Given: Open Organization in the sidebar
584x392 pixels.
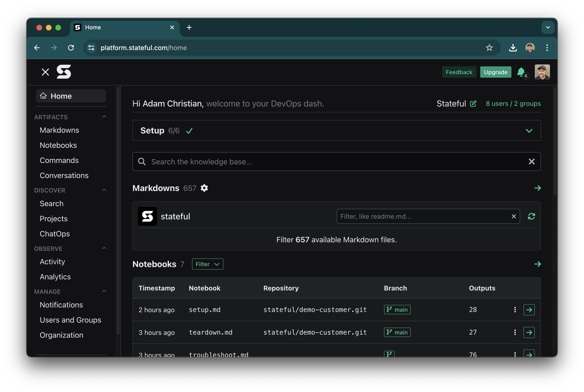Looking at the screenshot, I should [61, 335].
